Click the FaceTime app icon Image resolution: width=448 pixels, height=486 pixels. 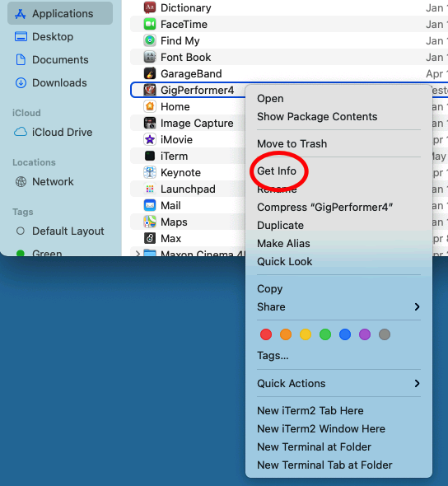(x=150, y=24)
